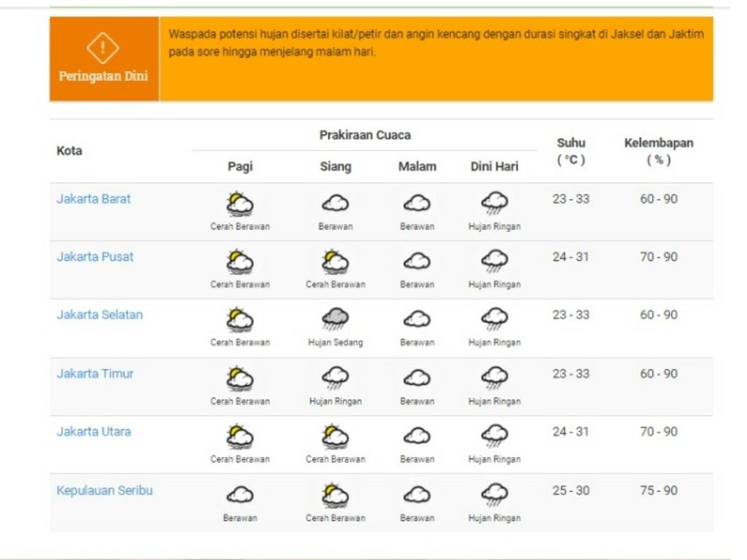This screenshot has height=560, width=747.
Task: Click Kepulauan Seribu humidity 75 - 90
Action: [x=659, y=491]
